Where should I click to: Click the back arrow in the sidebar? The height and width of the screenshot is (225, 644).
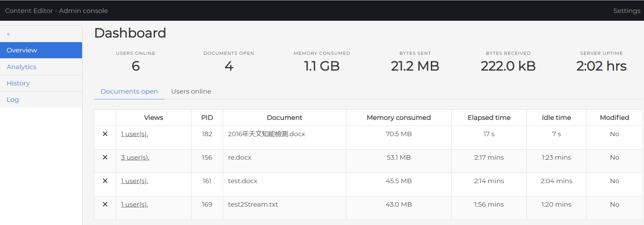tap(9, 34)
